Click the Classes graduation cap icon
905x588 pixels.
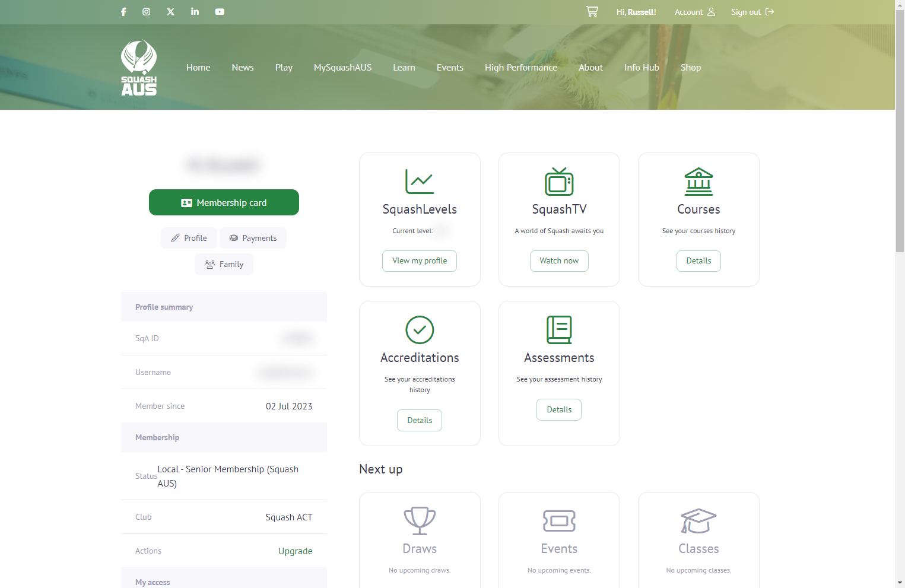coord(698,521)
